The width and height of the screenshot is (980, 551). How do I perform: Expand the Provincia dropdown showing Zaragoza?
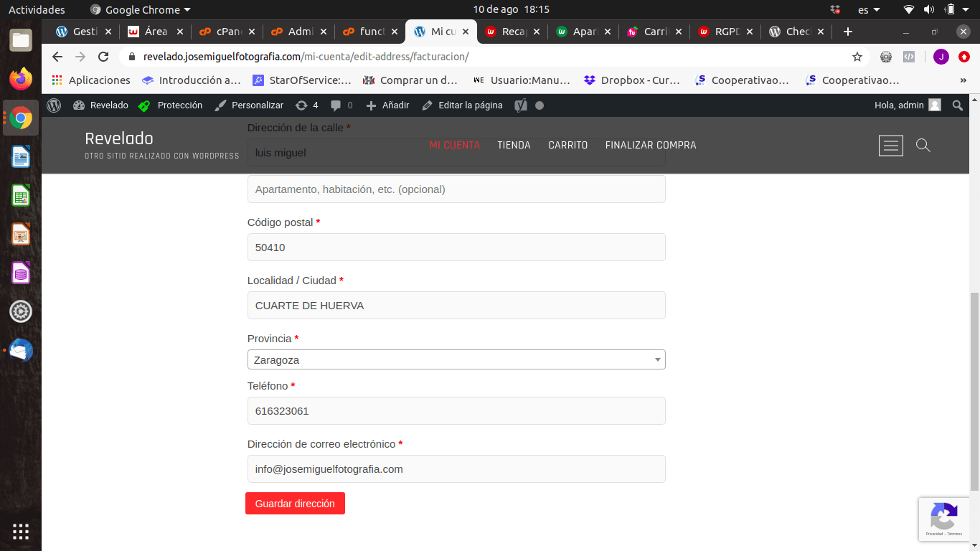(x=456, y=359)
